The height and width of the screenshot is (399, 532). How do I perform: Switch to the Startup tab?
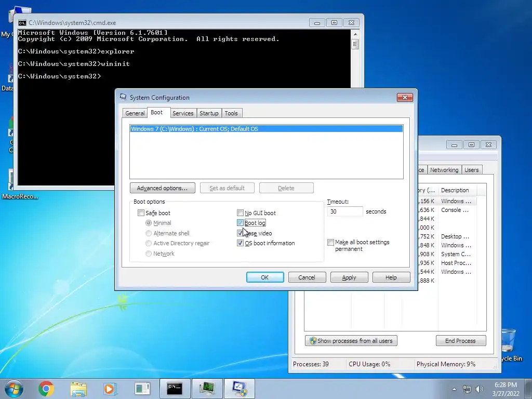pyautogui.click(x=209, y=113)
